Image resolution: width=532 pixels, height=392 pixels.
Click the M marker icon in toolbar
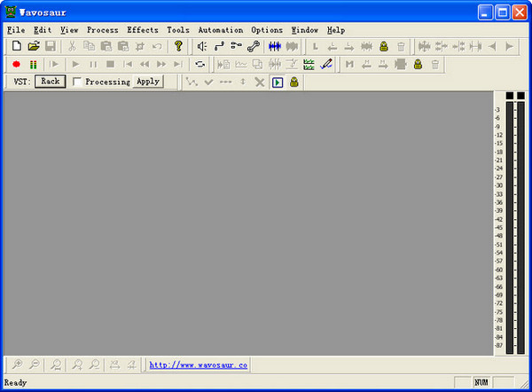point(349,64)
